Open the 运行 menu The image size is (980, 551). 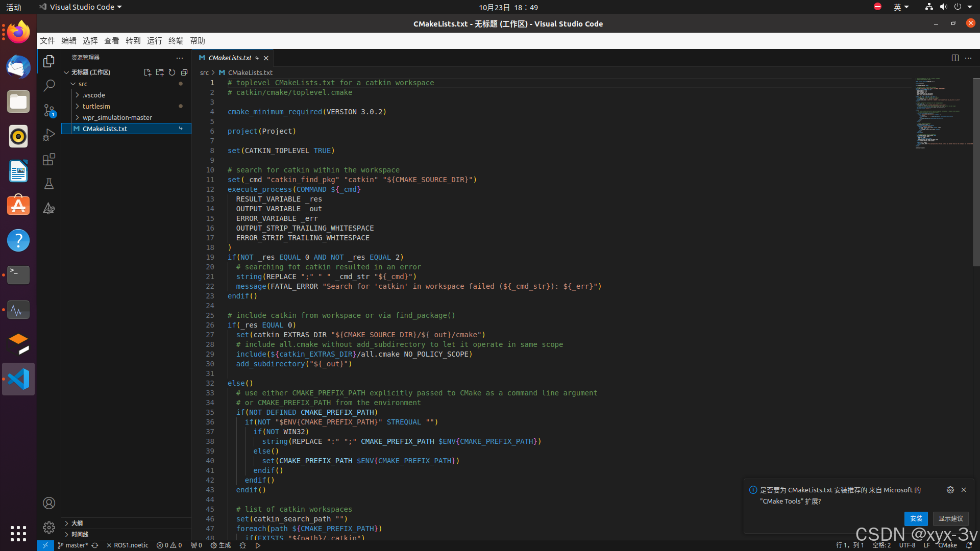[x=155, y=41]
